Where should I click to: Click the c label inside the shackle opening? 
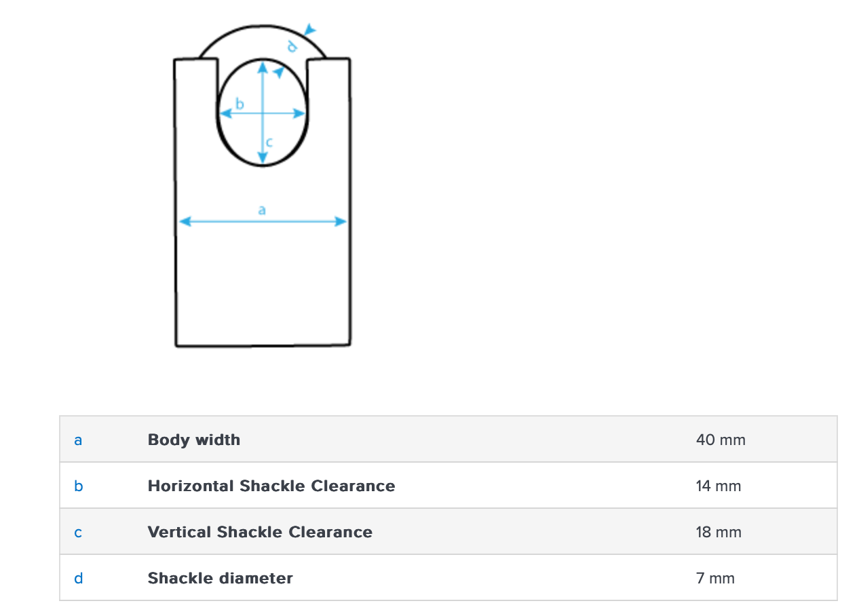[269, 142]
